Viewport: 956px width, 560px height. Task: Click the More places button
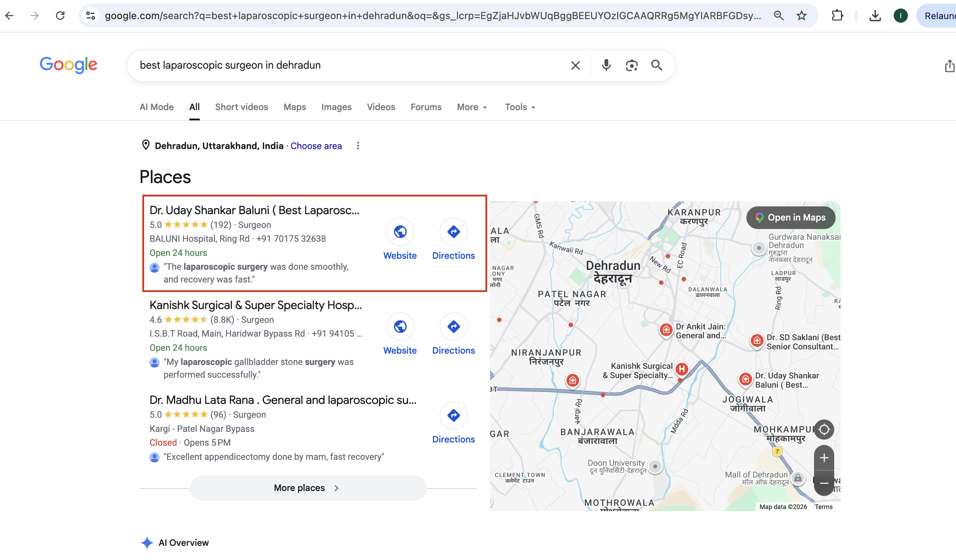(x=308, y=487)
